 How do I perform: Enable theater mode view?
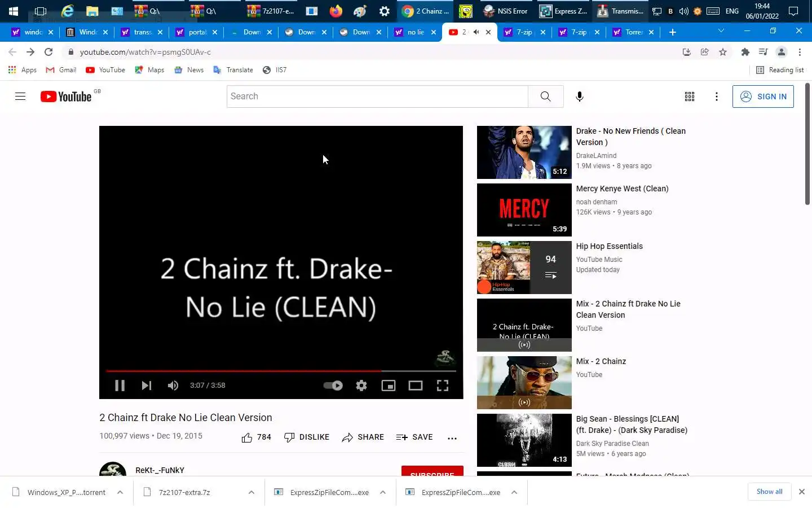(416, 386)
